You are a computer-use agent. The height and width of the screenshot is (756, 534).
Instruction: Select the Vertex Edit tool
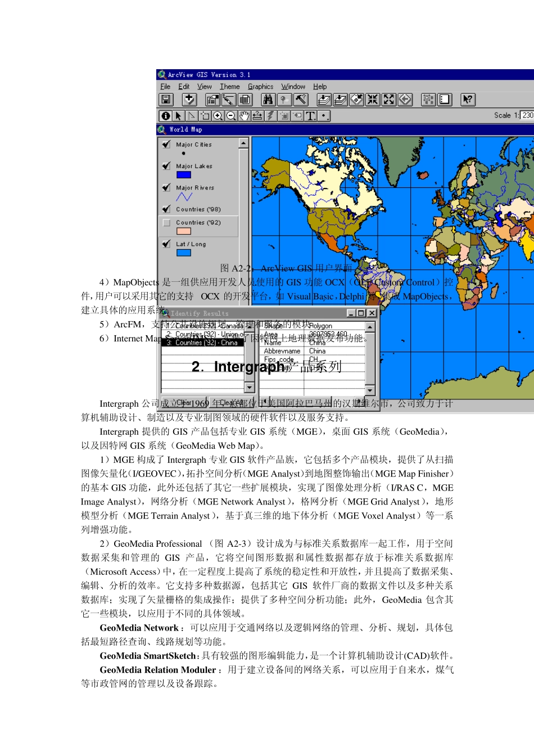click(192, 116)
